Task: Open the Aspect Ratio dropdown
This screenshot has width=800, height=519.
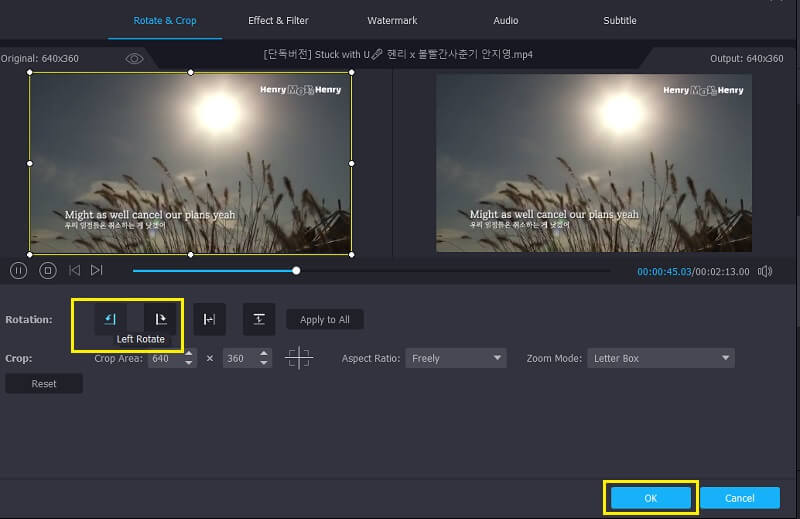Action: coord(455,358)
